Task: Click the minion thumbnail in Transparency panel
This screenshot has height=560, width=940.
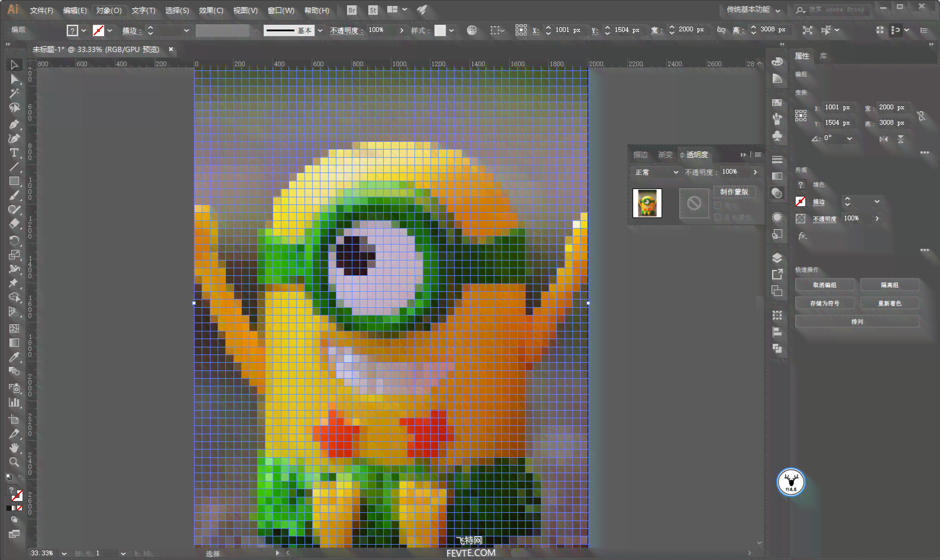Action: pyautogui.click(x=647, y=203)
